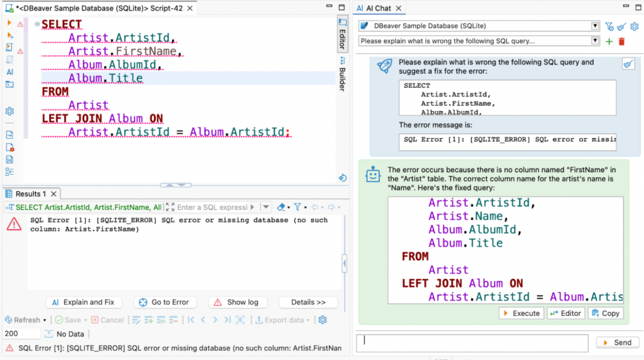Run the SQL statement with execute arrow icon
This screenshot has width=644, height=360.
[9, 23]
